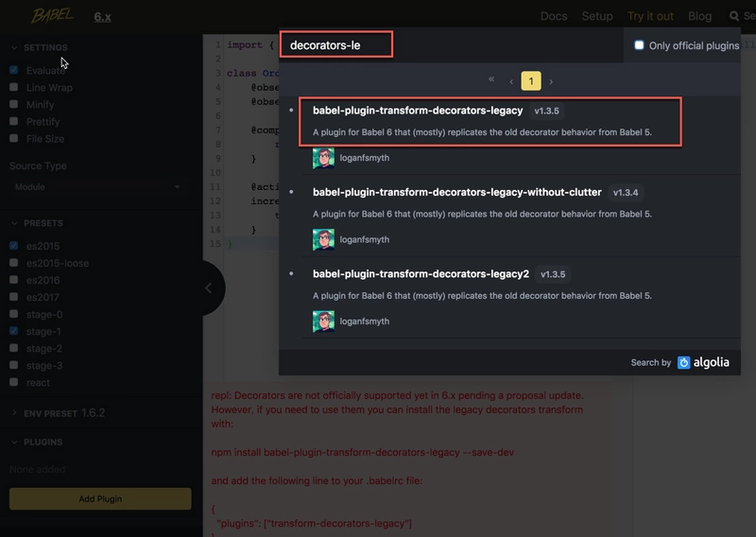The width and height of the screenshot is (756, 537).
Task: Select the decorators-legacy-without-clutter plugin
Action: pyautogui.click(x=457, y=192)
